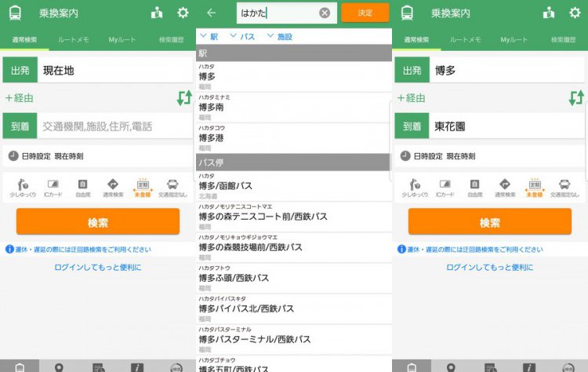588x372 pixels.
Task: Tap 未登録 commuter pass icon on right screen
Action: (x=535, y=188)
